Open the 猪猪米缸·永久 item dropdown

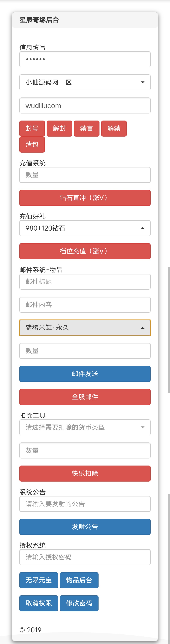[85, 328]
